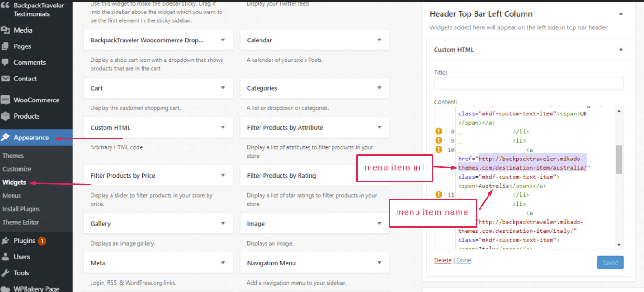Click the Pages sidebar icon
644x292 pixels.
6,46
